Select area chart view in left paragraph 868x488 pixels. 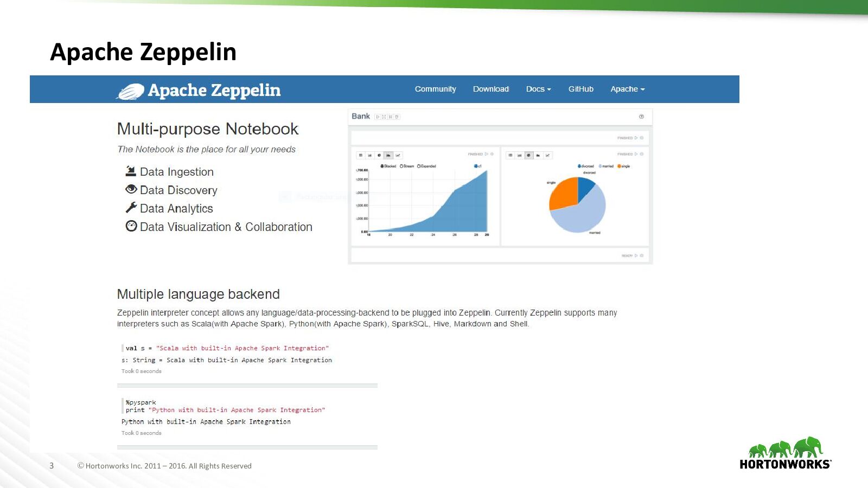(388, 155)
